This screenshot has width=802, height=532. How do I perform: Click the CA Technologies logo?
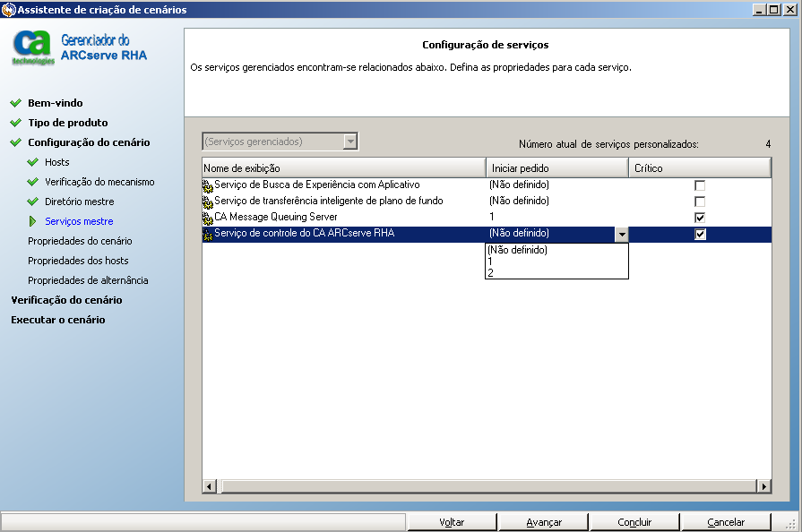point(32,47)
